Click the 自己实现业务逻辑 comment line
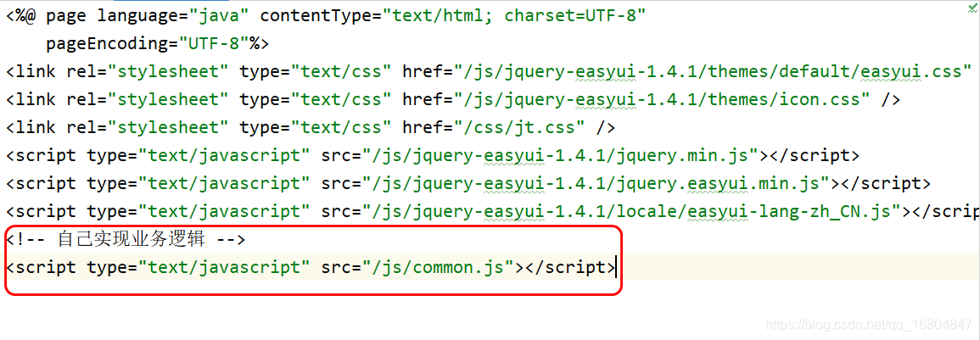 coord(126,239)
